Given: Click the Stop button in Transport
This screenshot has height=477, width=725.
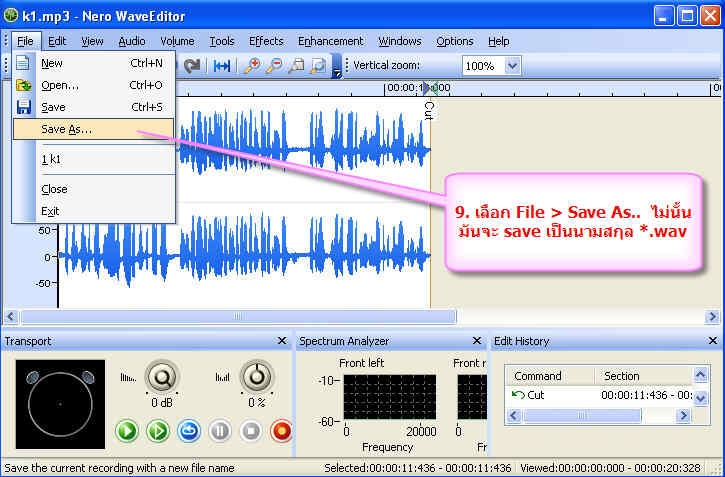Looking at the screenshot, I should pos(251,431).
